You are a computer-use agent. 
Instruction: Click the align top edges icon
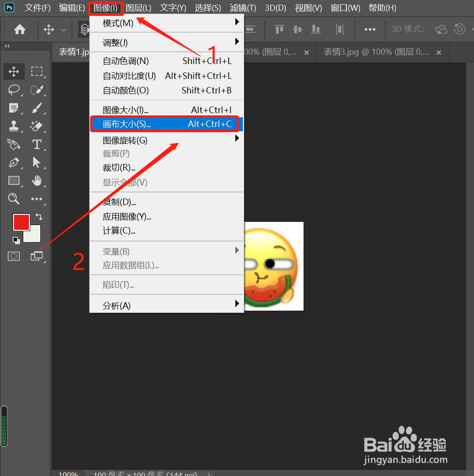(279, 29)
